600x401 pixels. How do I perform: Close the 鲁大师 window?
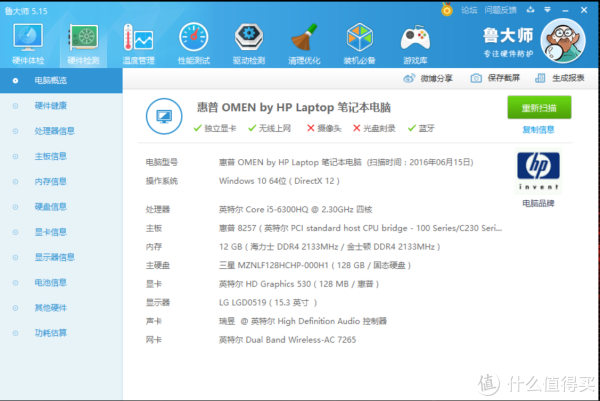(x=584, y=10)
